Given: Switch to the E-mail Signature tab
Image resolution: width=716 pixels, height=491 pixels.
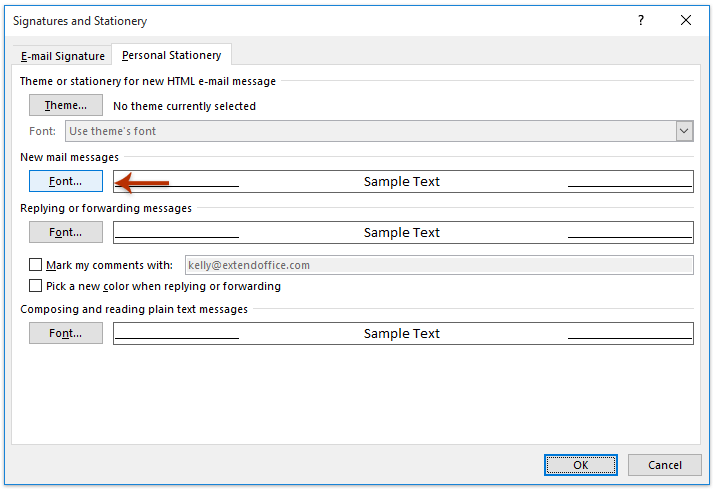Looking at the screenshot, I should tap(63, 56).
